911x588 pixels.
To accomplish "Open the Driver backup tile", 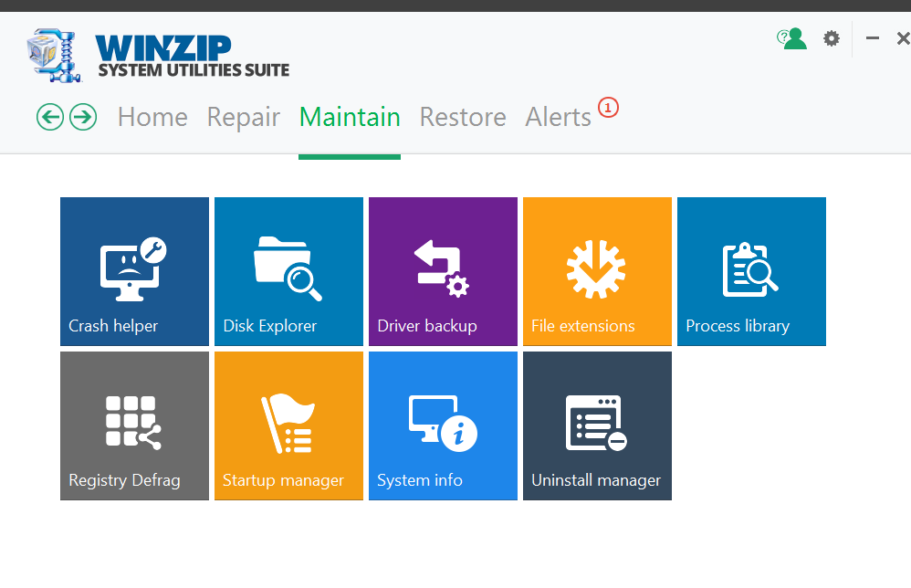I will click(443, 271).
